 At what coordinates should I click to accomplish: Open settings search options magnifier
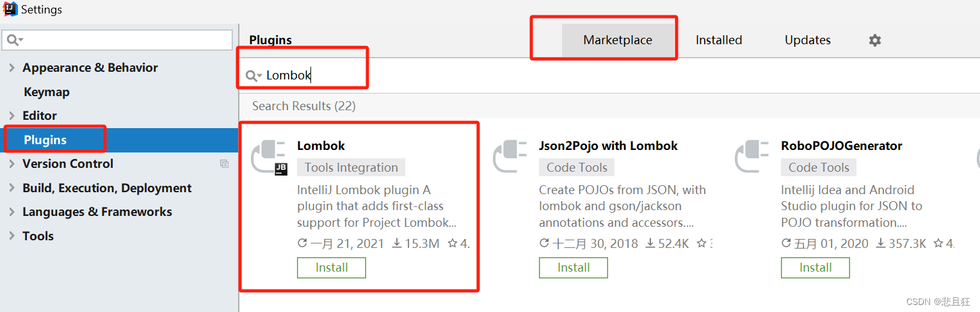pos(14,40)
